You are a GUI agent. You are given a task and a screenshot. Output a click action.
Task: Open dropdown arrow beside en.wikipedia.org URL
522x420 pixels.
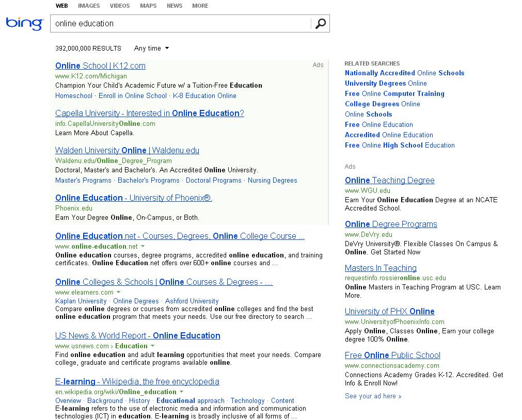click(181, 392)
